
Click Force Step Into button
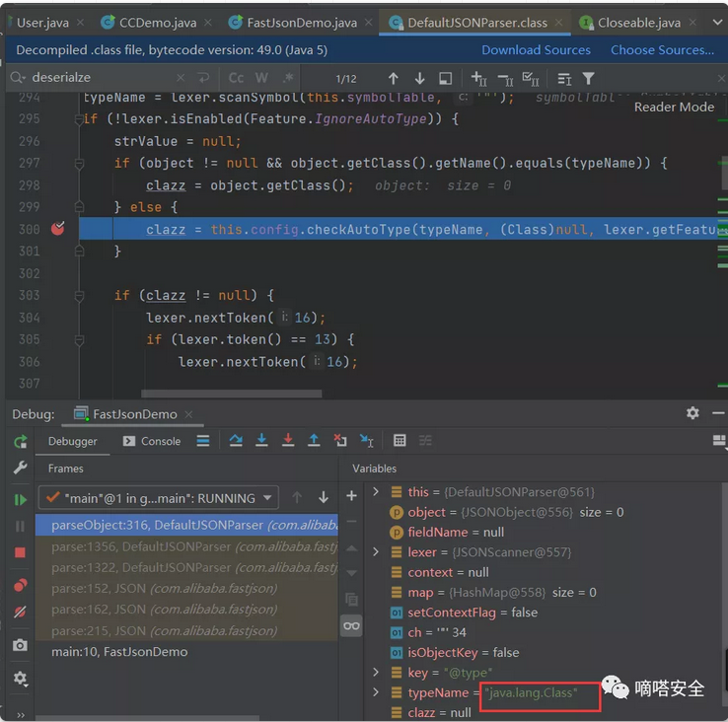pos(288,440)
